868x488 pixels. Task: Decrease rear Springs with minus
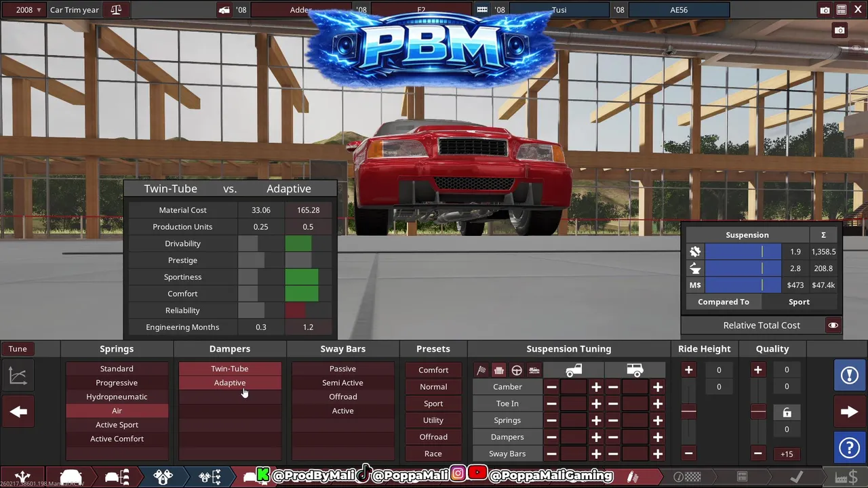click(x=613, y=420)
